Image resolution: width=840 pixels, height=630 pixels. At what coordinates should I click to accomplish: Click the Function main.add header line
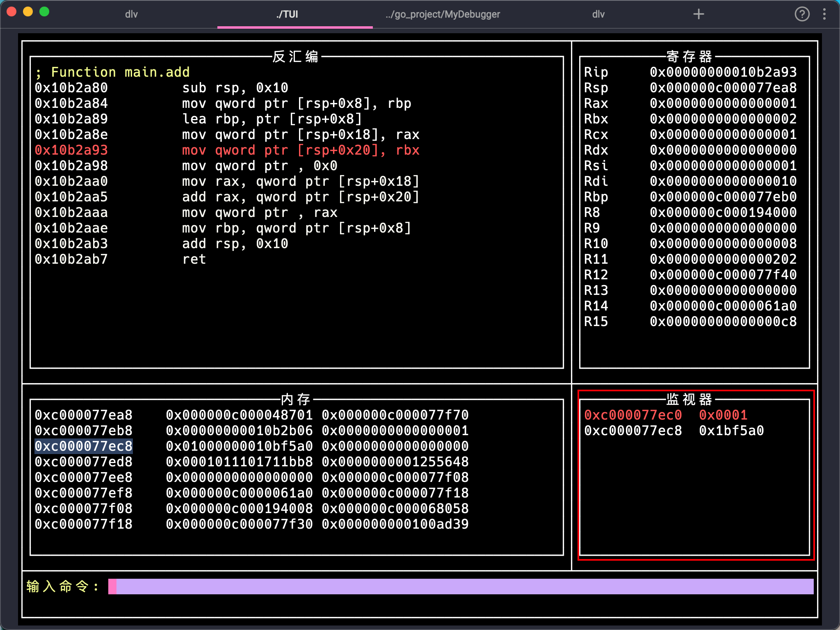[113, 72]
